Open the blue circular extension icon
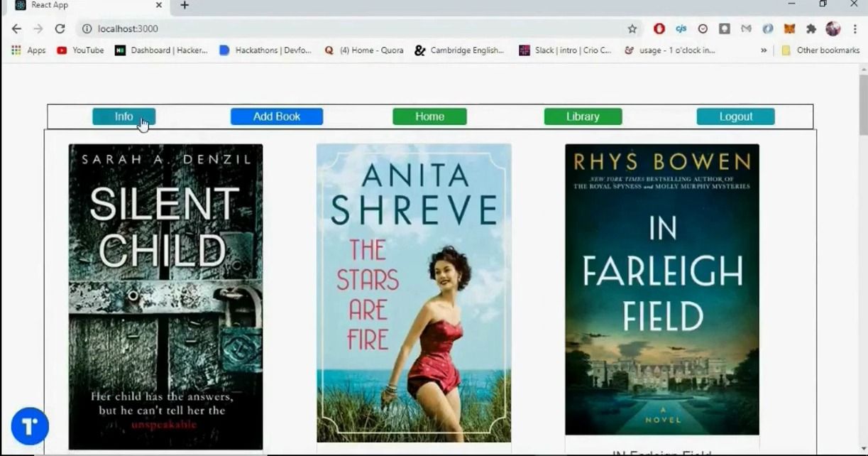 point(768,29)
